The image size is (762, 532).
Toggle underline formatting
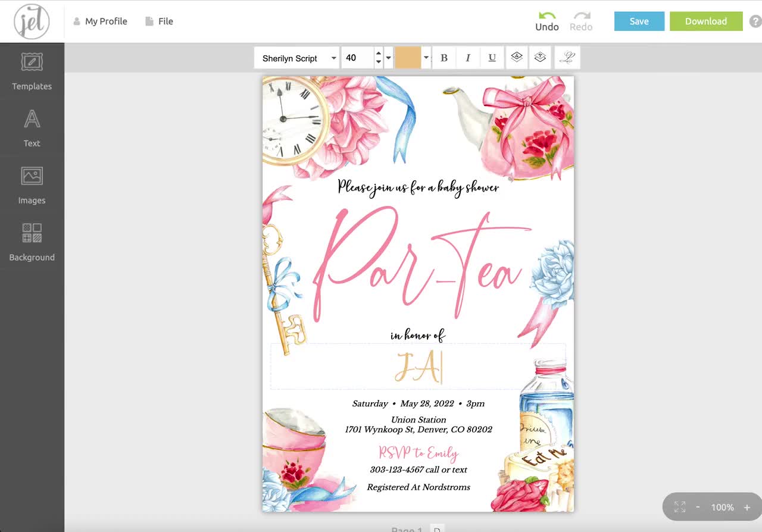492,57
